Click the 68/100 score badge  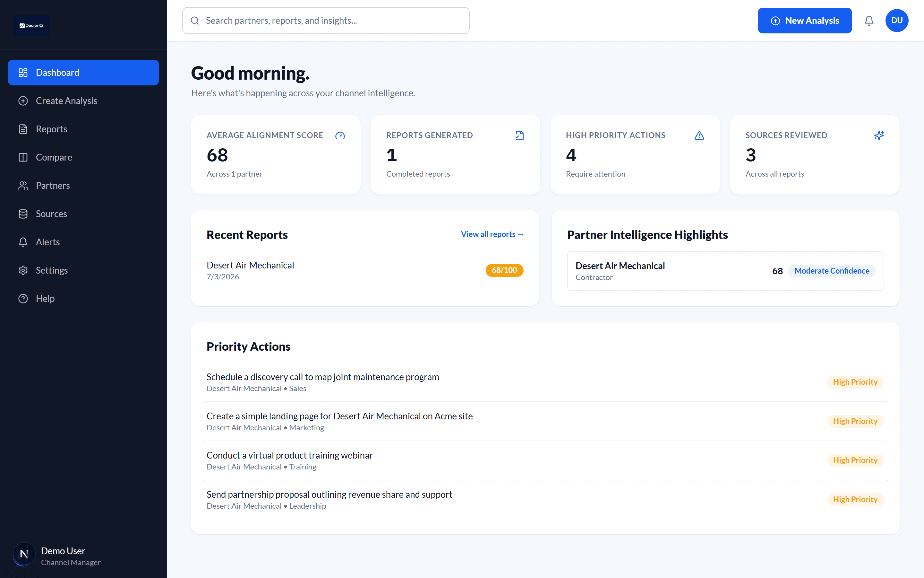pos(504,270)
